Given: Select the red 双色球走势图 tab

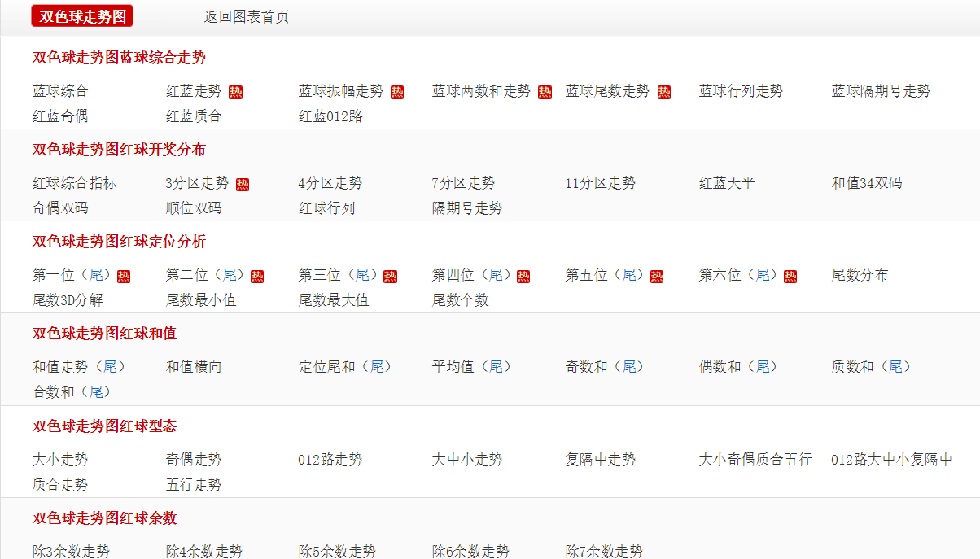Looking at the screenshot, I should click(x=82, y=16).
